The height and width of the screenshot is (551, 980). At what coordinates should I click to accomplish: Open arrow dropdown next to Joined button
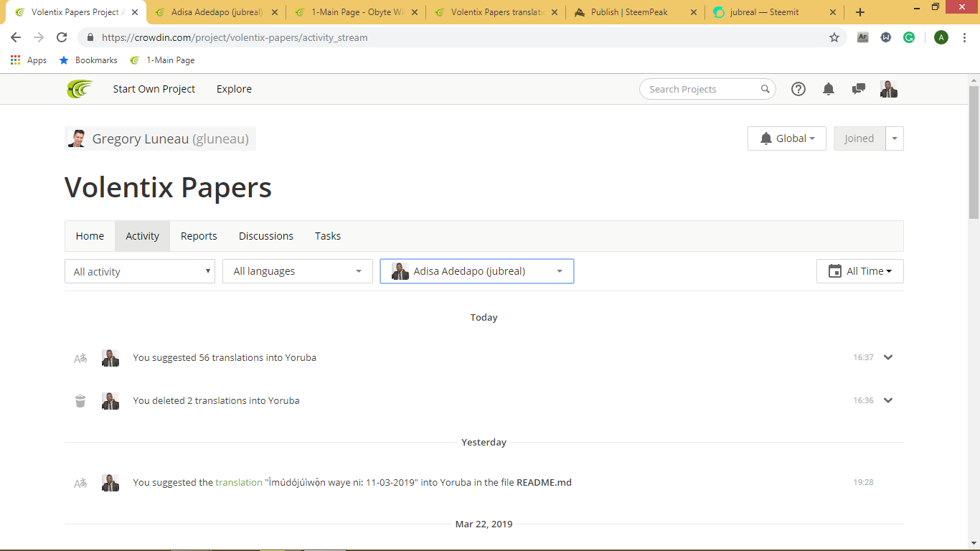[x=895, y=138]
